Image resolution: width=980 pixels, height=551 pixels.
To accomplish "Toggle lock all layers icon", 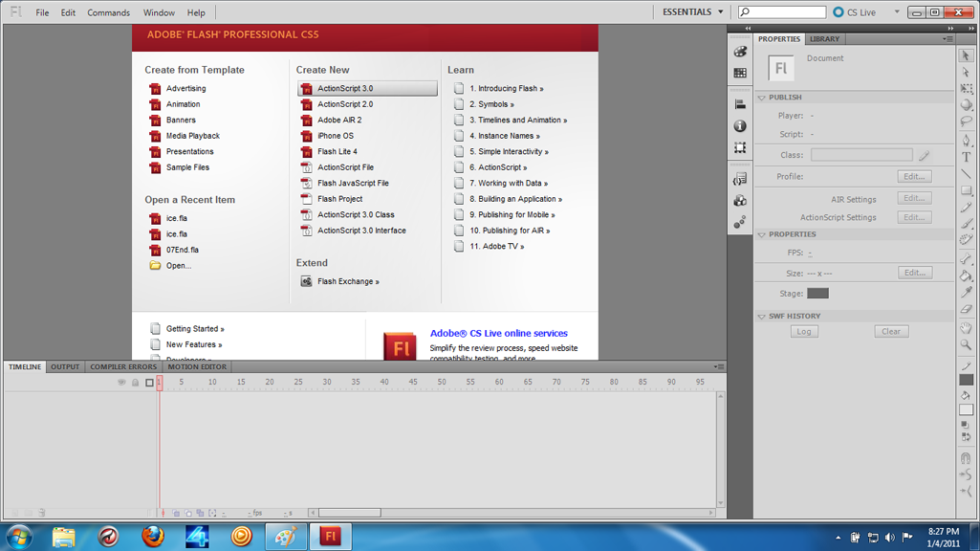I will point(136,382).
